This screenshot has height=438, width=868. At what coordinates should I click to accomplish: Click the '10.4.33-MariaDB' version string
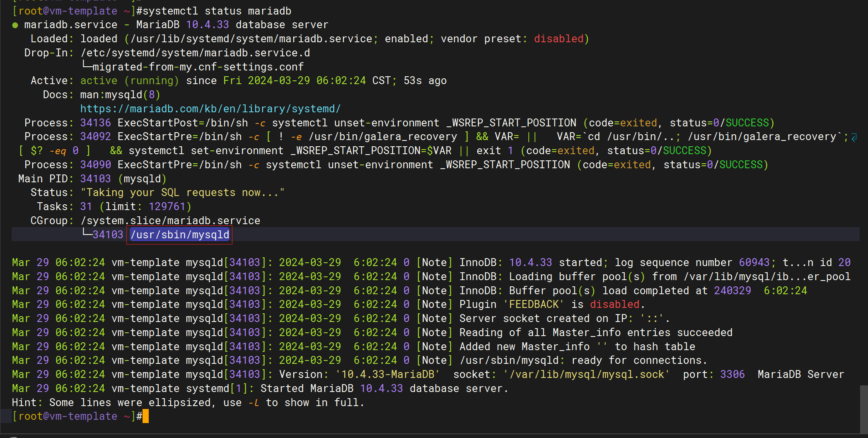coord(388,375)
